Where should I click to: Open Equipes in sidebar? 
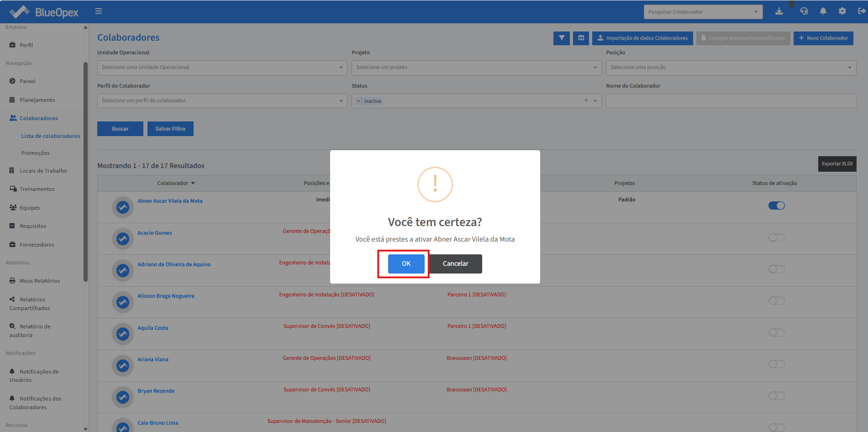(x=30, y=208)
